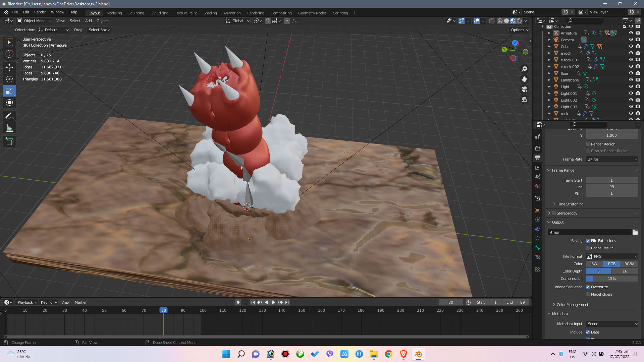This screenshot has width=644, height=362.
Task: Select the Add Cube tool
Action: coord(9,141)
